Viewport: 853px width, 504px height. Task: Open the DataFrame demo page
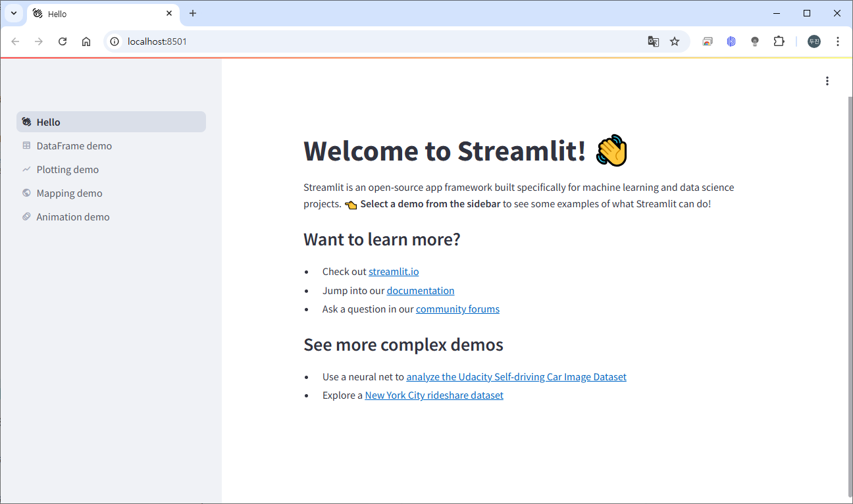click(x=111, y=145)
